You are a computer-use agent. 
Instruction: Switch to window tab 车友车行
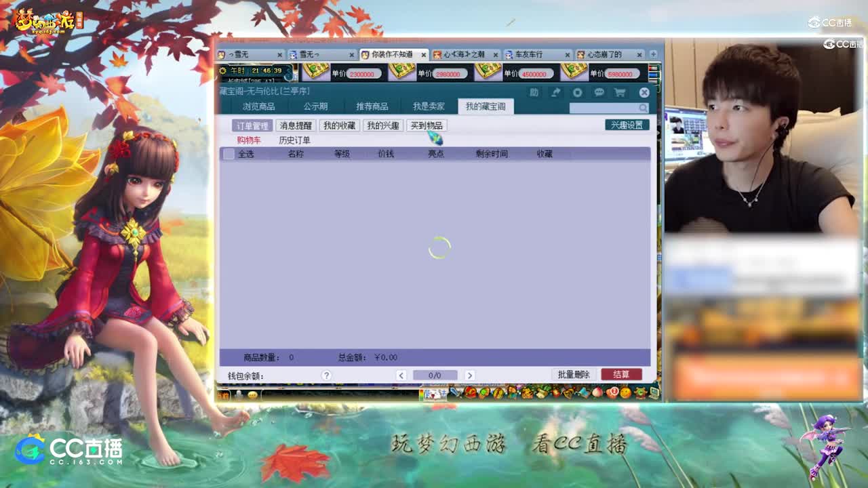click(536, 54)
